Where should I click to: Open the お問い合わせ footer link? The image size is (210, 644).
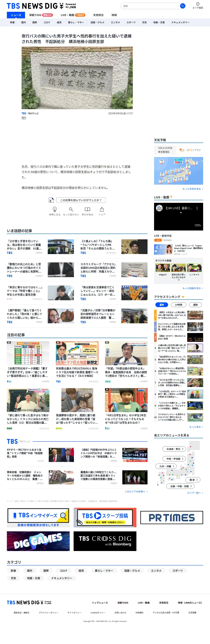point(120,613)
